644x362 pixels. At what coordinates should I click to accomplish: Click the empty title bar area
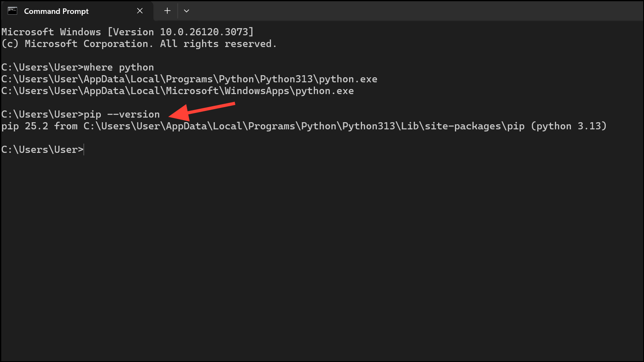[x=416, y=11]
